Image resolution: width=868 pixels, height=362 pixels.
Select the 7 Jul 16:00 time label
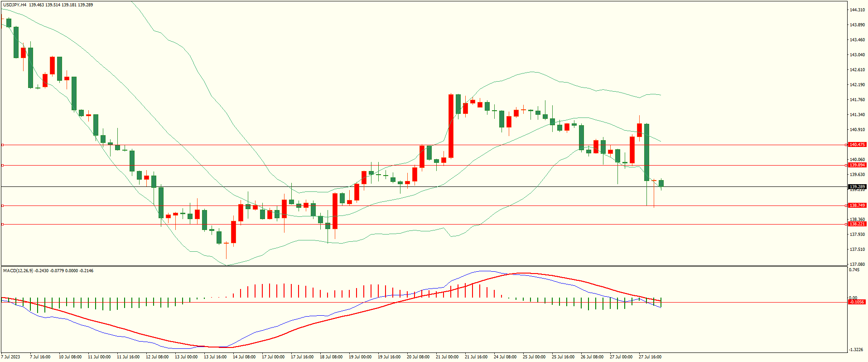tap(40, 357)
